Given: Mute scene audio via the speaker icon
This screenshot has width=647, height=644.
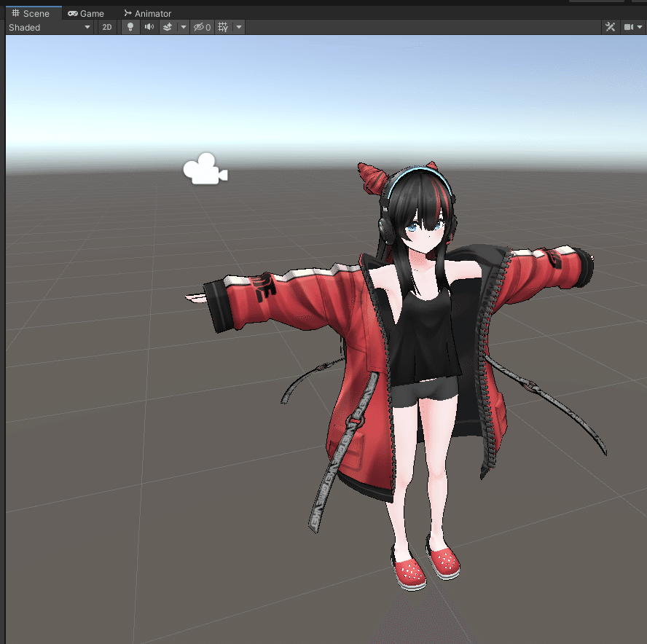Looking at the screenshot, I should (x=149, y=27).
